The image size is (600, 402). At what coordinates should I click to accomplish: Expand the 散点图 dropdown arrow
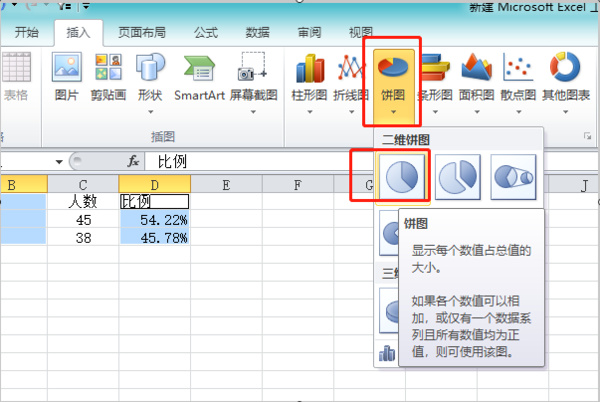click(518, 112)
